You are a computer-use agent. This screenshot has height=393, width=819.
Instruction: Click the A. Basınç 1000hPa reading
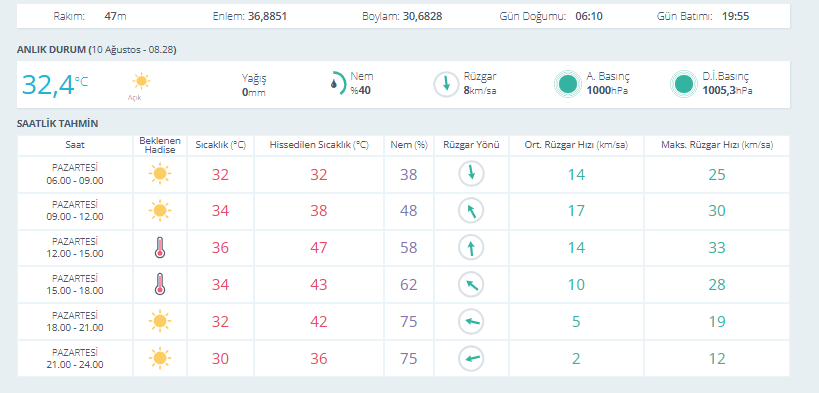[607, 84]
